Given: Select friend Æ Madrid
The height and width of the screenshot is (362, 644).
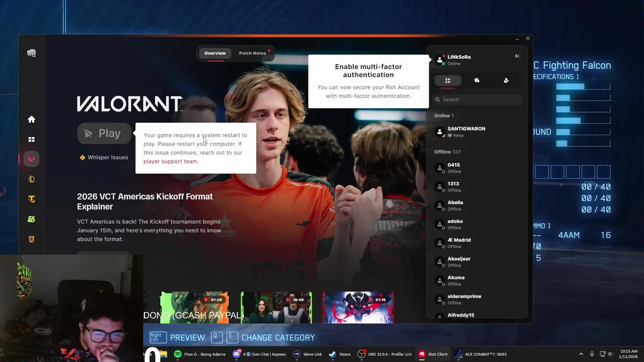Looking at the screenshot, I should 477,243.
